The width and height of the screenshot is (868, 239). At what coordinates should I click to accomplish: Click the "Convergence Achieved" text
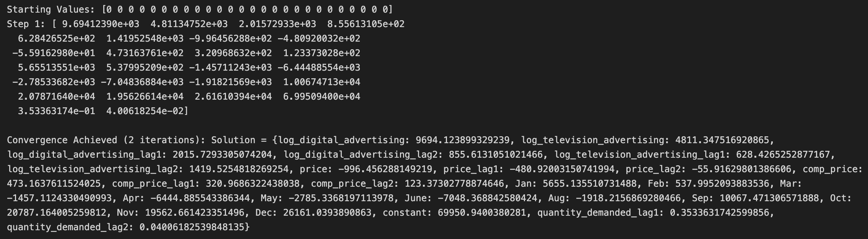tap(62, 140)
